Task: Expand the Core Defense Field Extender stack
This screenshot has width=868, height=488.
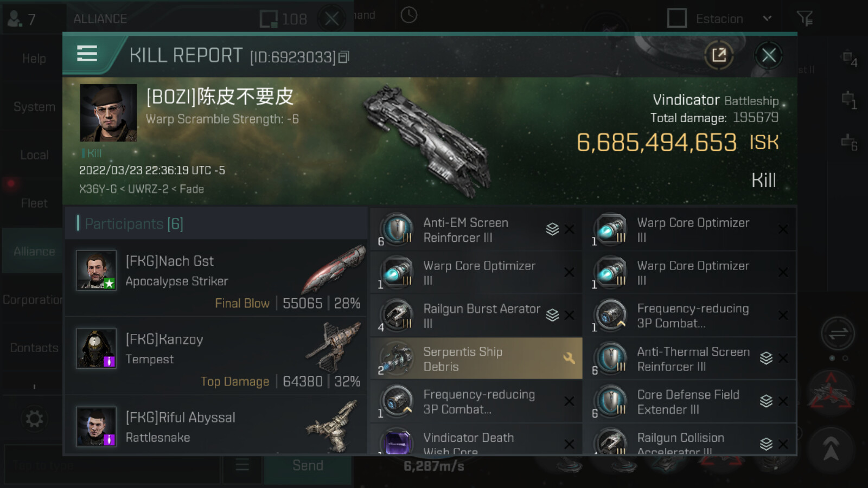Action: [x=766, y=401]
